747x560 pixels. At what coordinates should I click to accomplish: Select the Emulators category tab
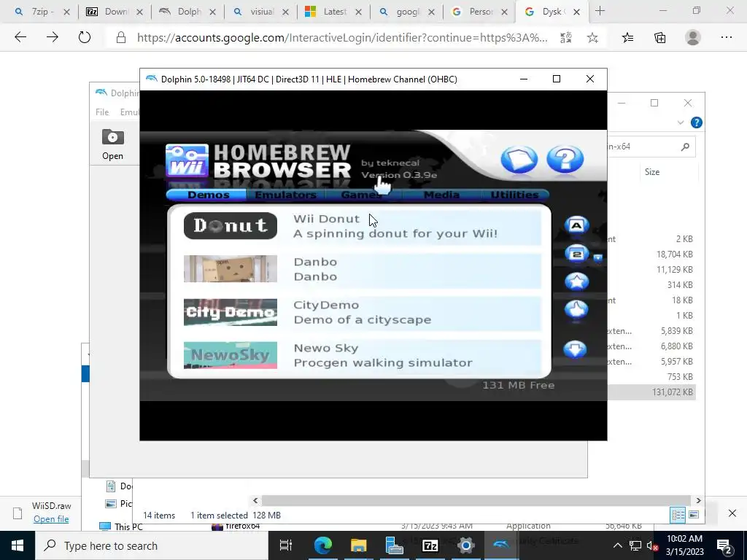click(x=285, y=195)
